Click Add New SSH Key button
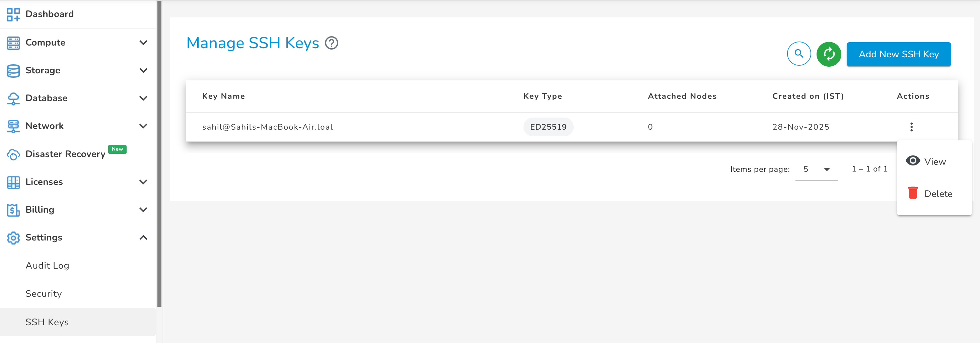 [x=898, y=54]
